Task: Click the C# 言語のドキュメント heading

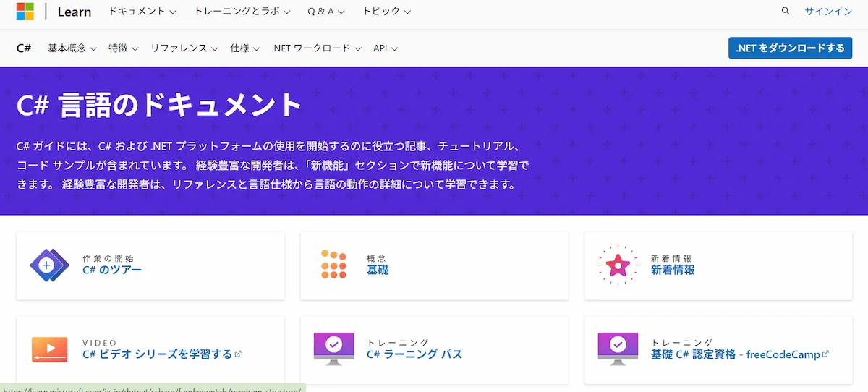Action: 159,105
